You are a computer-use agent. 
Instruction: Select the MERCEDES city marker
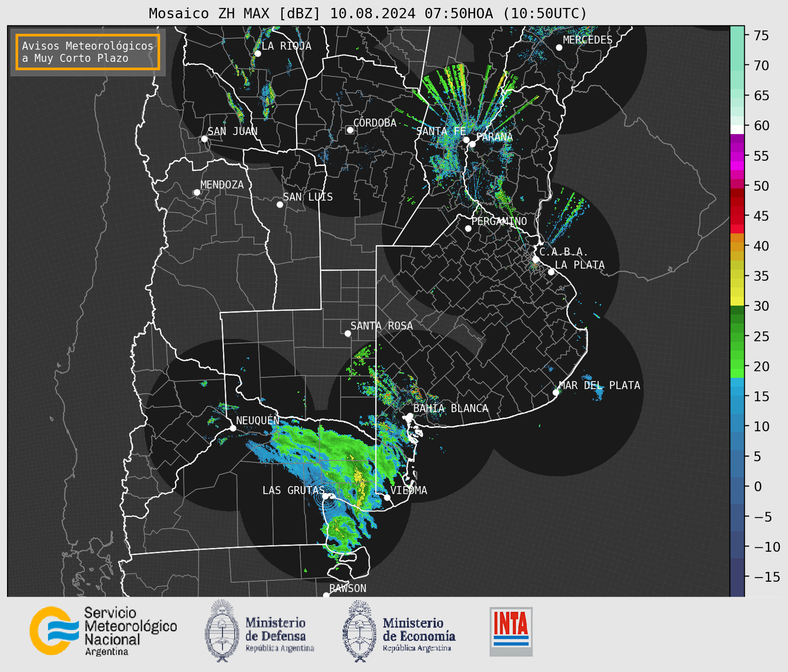pyautogui.click(x=559, y=48)
